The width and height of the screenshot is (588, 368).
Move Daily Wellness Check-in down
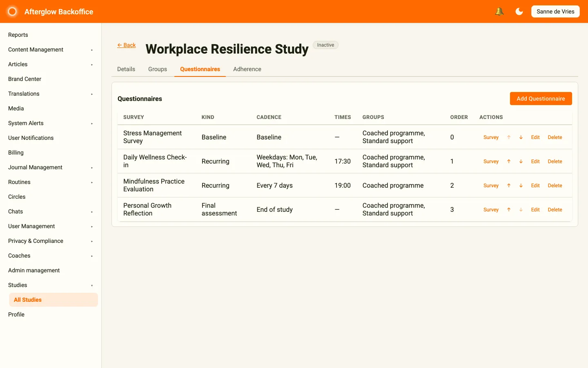(521, 162)
